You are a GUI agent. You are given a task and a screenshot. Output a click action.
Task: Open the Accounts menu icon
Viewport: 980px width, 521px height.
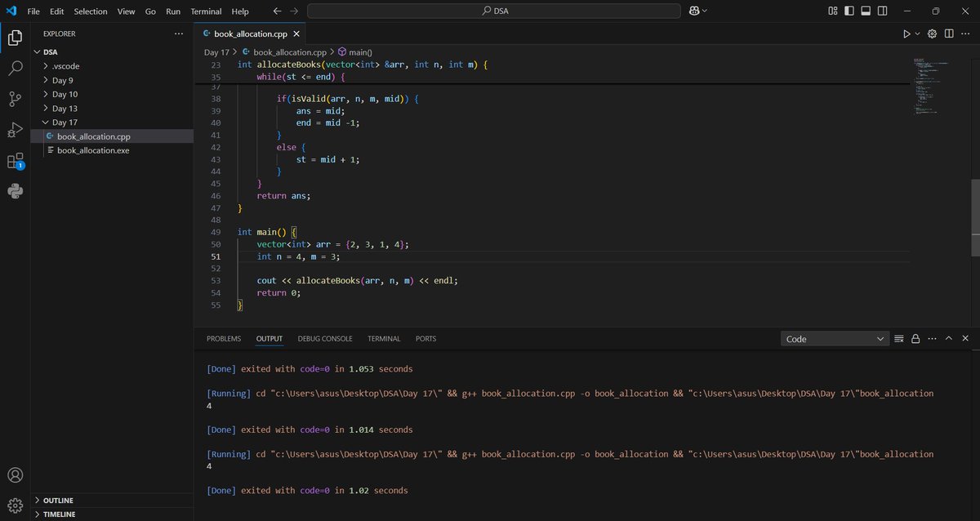point(15,475)
